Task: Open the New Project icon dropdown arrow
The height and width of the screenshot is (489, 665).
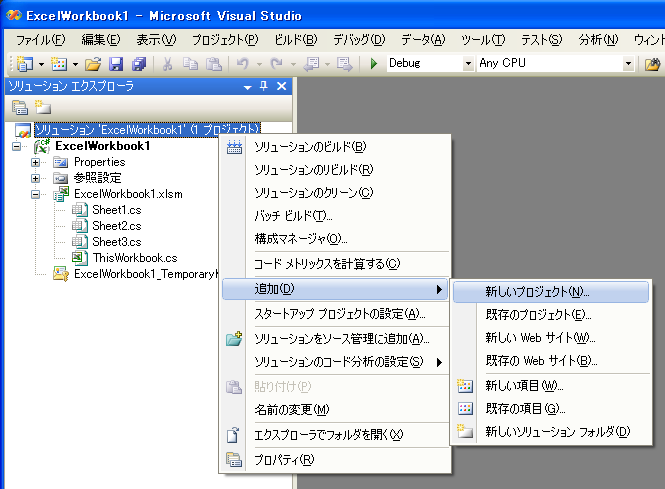Action: coord(41,64)
